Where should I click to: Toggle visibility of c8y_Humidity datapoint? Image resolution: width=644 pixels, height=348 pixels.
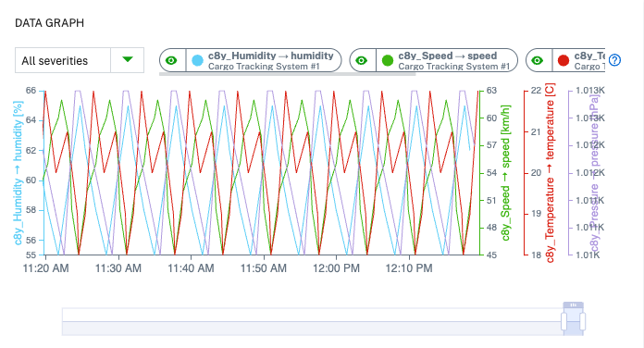[x=172, y=61]
